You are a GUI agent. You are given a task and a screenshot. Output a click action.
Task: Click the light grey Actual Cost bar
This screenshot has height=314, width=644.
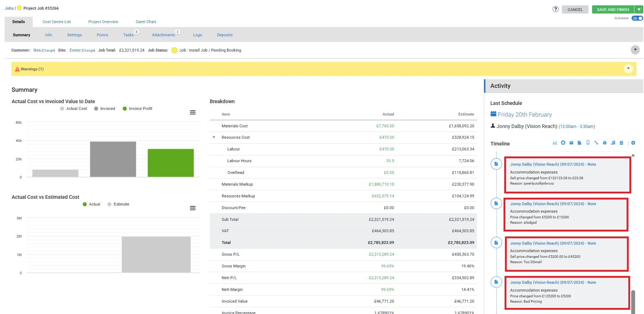tap(55, 173)
